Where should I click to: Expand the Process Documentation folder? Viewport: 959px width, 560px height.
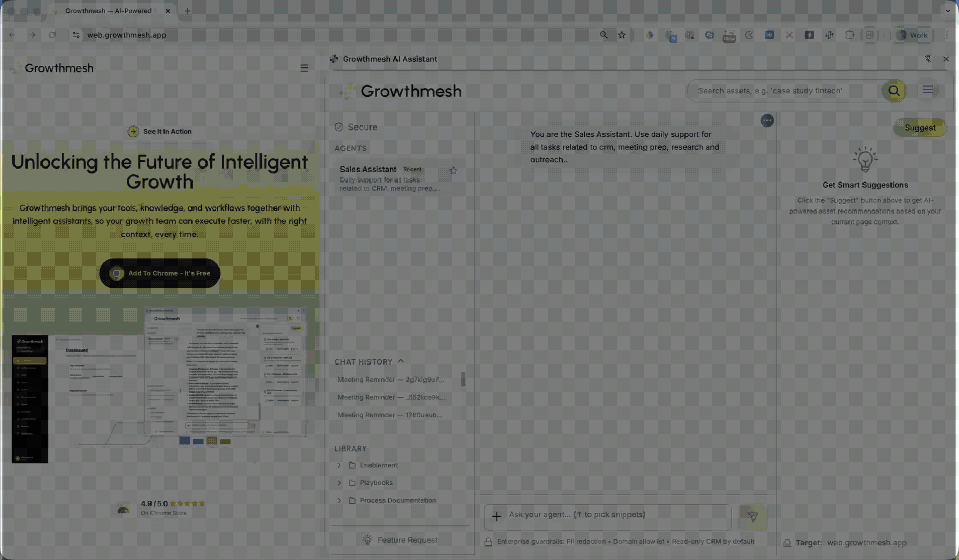click(x=339, y=500)
